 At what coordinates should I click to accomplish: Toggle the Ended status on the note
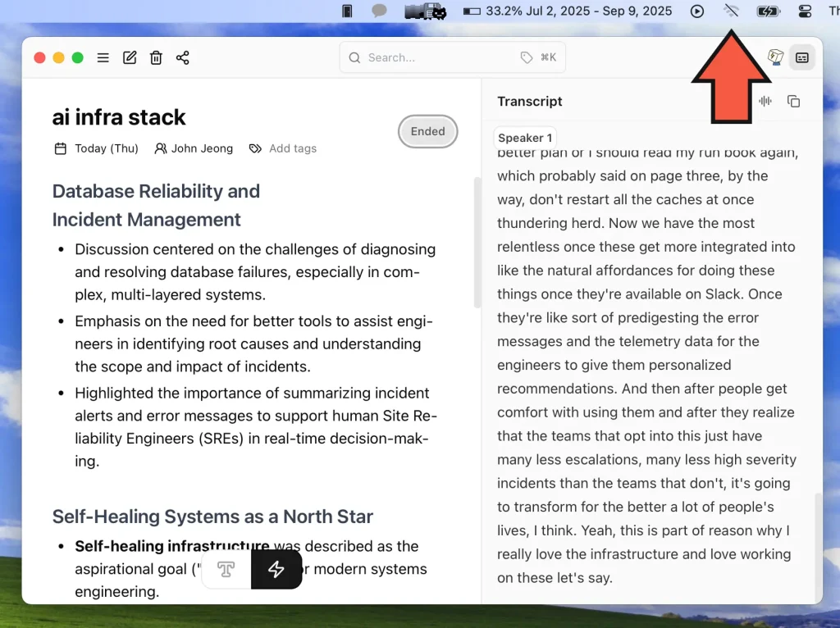click(x=427, y=131)
